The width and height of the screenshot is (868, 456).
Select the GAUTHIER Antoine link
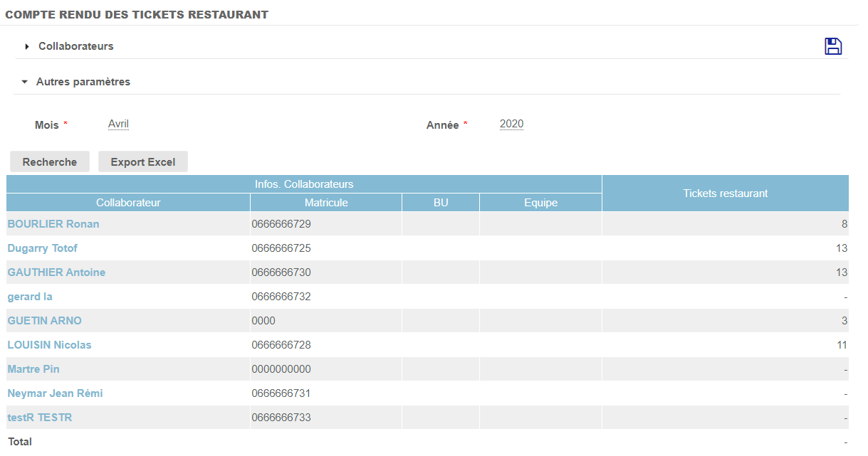click(x=56, y=272)
